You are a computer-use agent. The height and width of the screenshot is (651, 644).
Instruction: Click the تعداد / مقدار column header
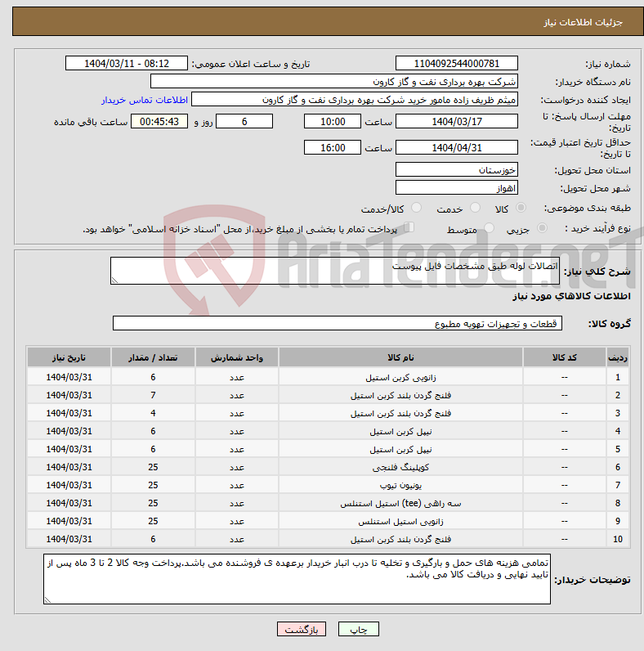[x=153, y=357]
